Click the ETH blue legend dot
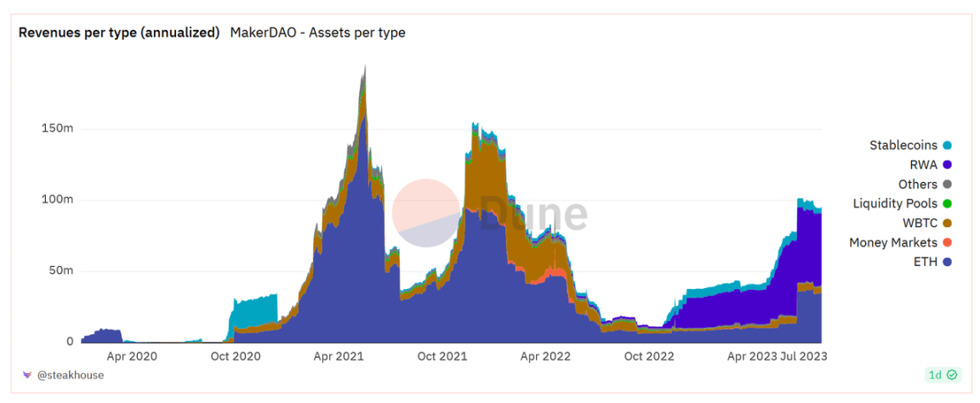 pyautogui.click(x=947, y=263)
